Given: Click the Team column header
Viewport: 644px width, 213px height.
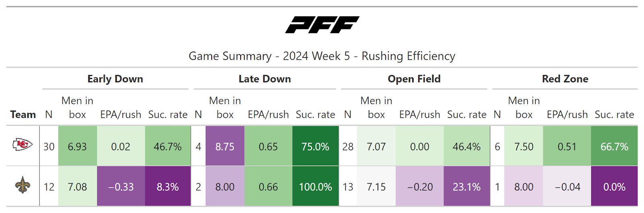Looking at the screenshot, I should click(x=23, y=115).
